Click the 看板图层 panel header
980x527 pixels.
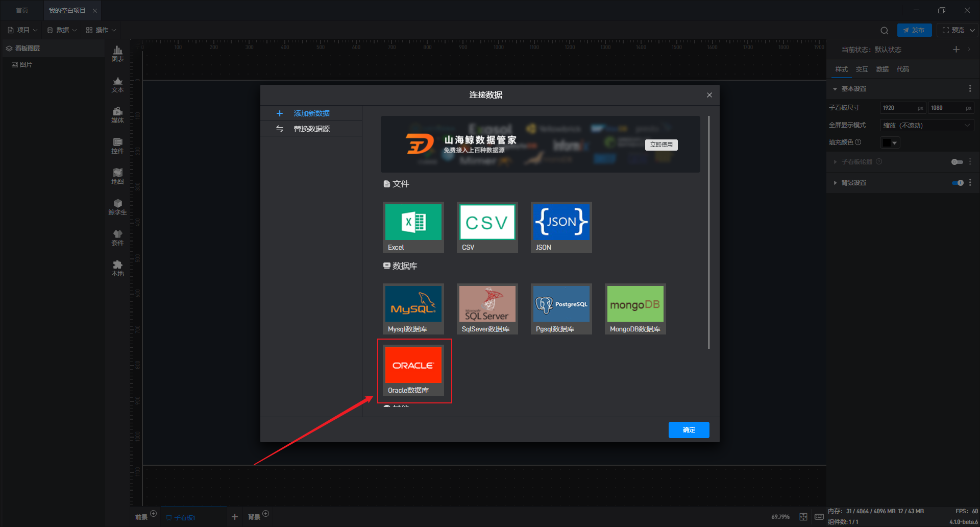pyautogui.click(x=54, y=49)
